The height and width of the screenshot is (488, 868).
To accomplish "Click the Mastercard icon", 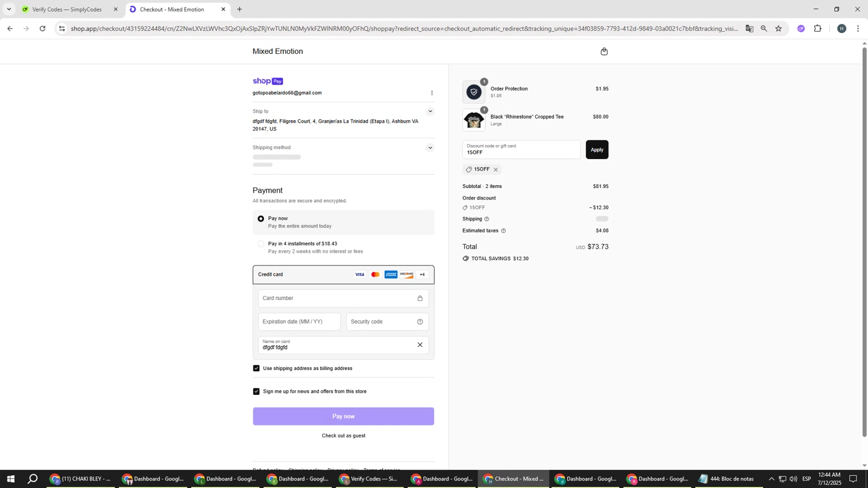I will pyautogui.click(x=376, y=275).
